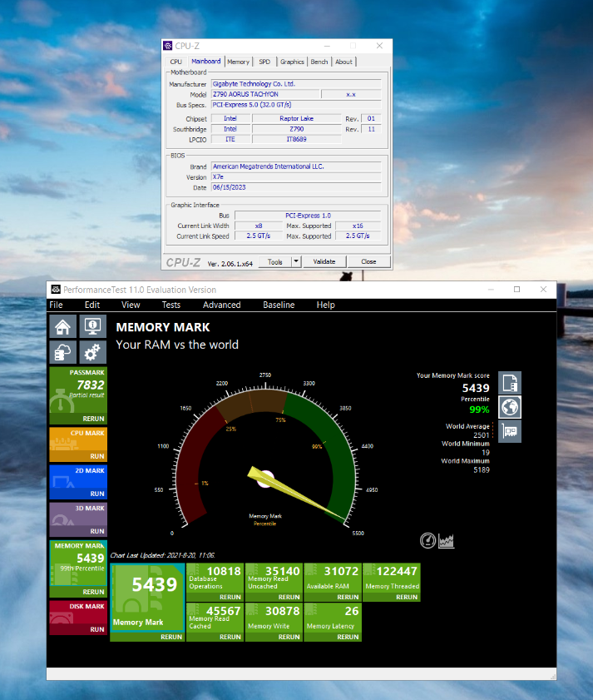The width and height of the screenshot is (593, 700).
Task: Switch to the CPU tab in CPU-Z
Action: [175, 62]
